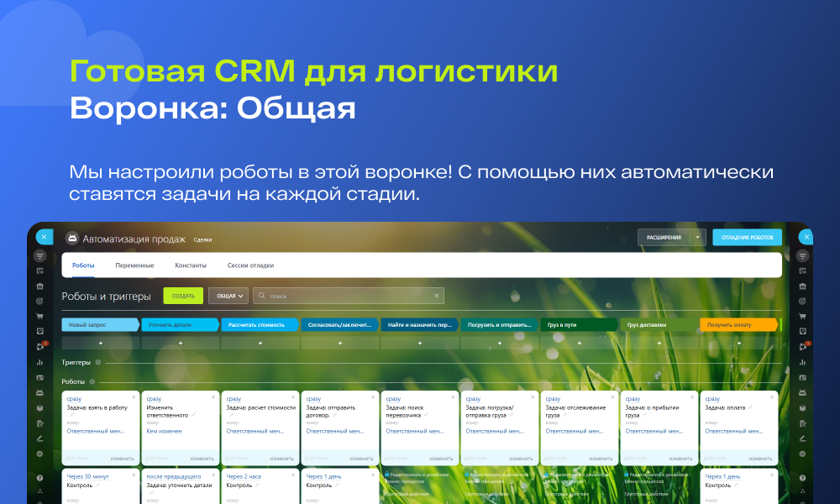Click 'действия' on 'Задача: расчет стоимости' card

tap(236, 459)
